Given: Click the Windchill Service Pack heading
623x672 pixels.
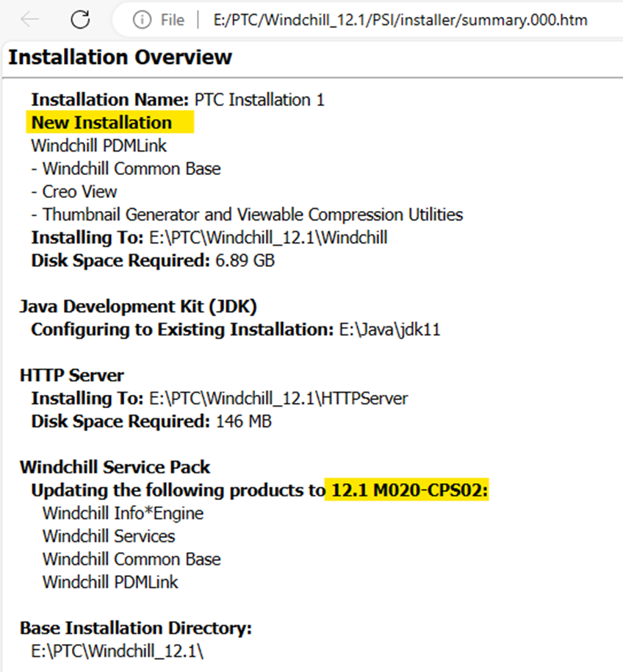Looking at the screenshot, I should click(x=115, y=467).
